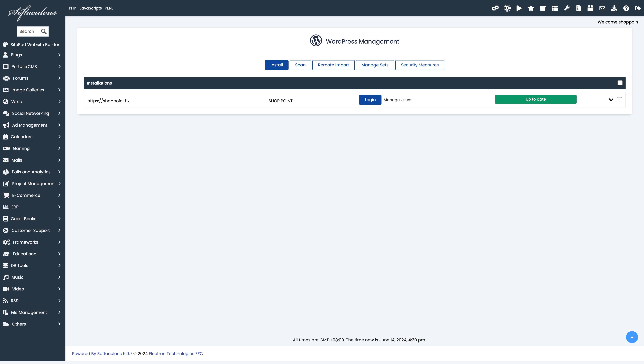Click the Others folder icon
This screenshot has height=364, width=644.
tap(6, 324)
